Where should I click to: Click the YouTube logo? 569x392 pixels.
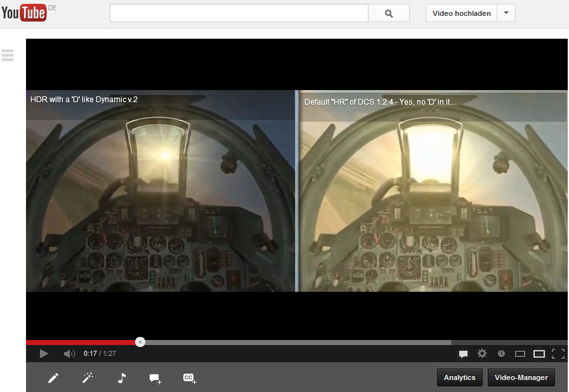click(24, 12)
